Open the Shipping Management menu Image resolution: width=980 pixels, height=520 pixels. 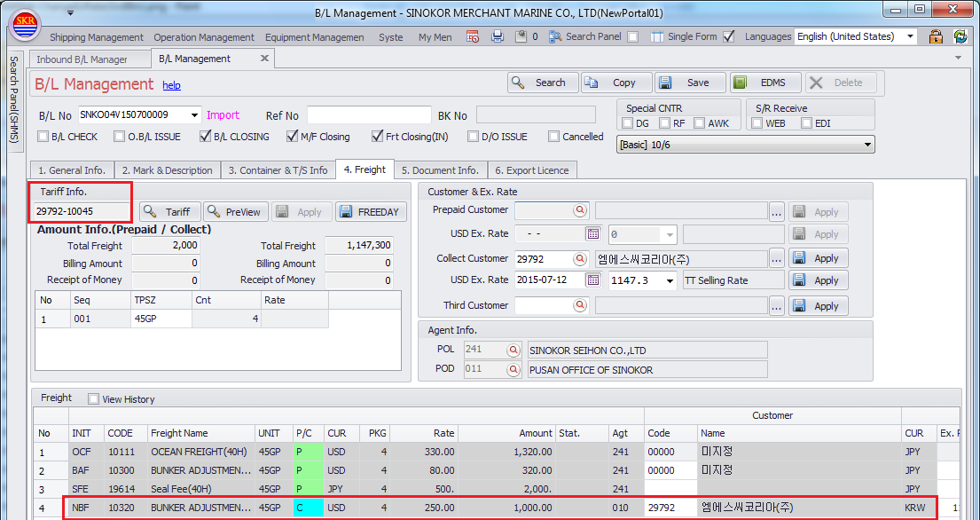[96, 37]
